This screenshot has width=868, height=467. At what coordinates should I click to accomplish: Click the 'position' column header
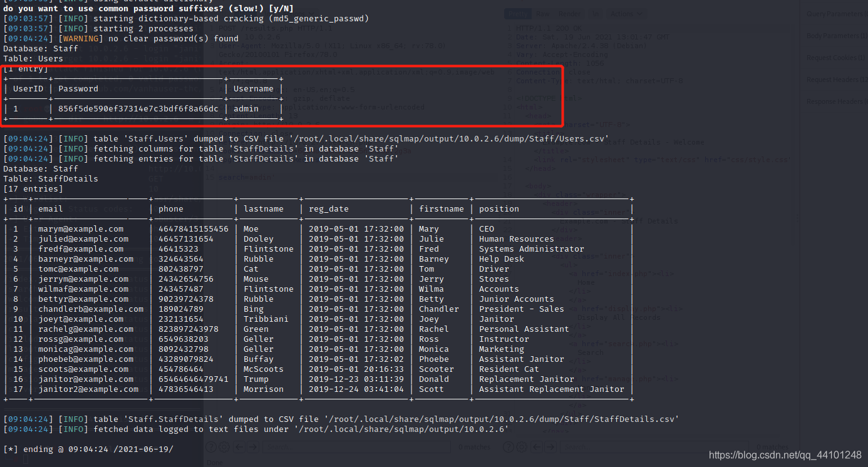(499, 209)
